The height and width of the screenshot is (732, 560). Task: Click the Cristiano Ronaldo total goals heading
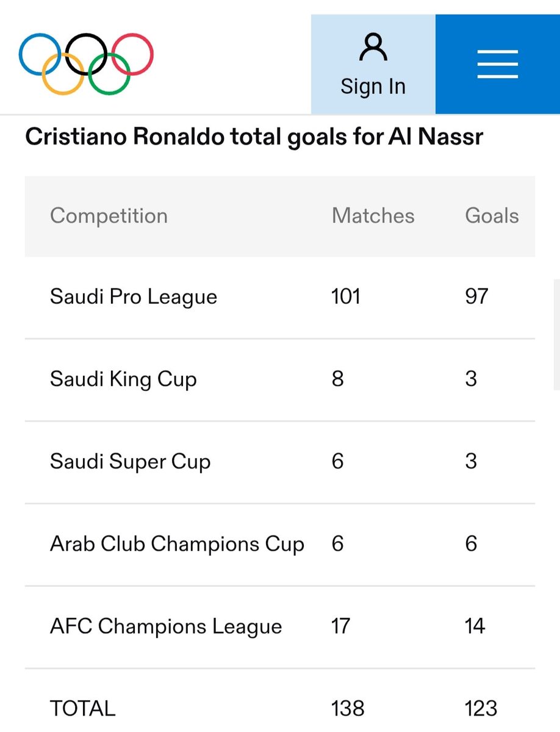pos(254,137)
